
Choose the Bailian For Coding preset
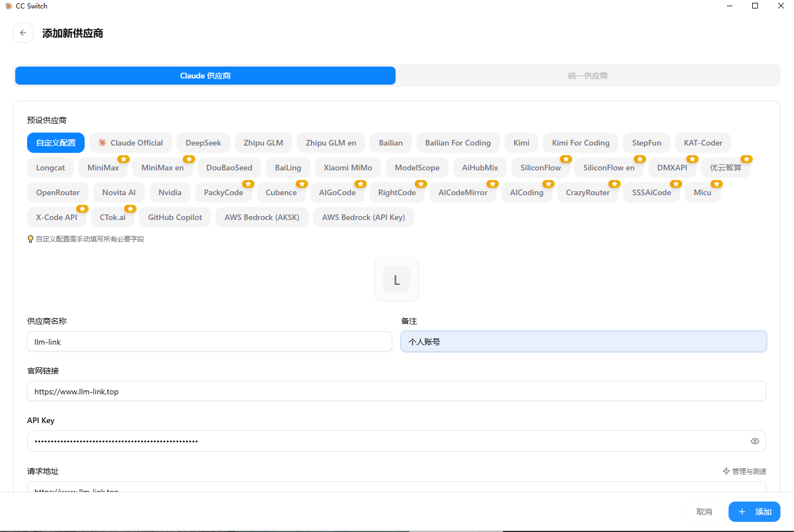pyautogui.click(x=458, y=143)
